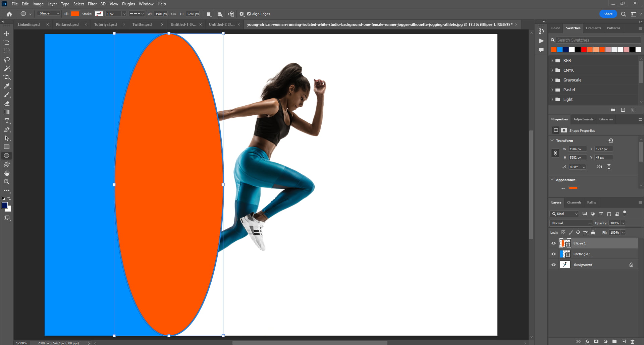Image resolution: width=644 pixels, height=345 pixels.
Task: Select the Zoom tool
Action: (7, 181)
